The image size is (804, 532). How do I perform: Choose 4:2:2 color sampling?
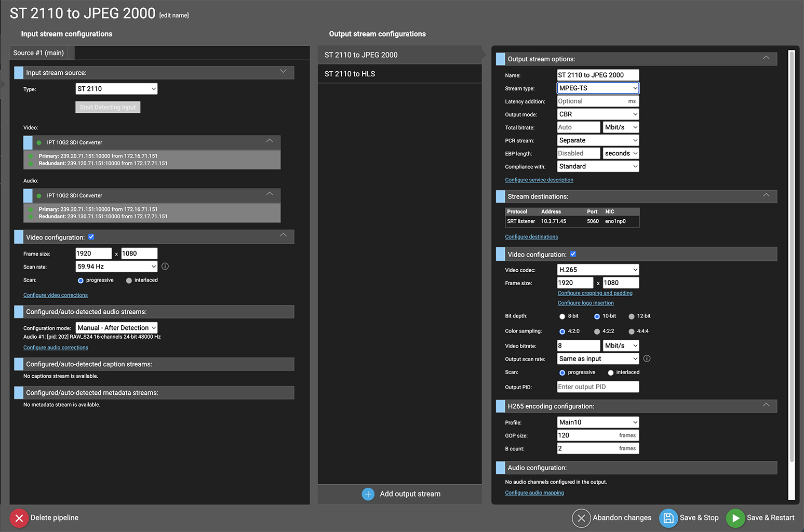(x=597, y=331)
